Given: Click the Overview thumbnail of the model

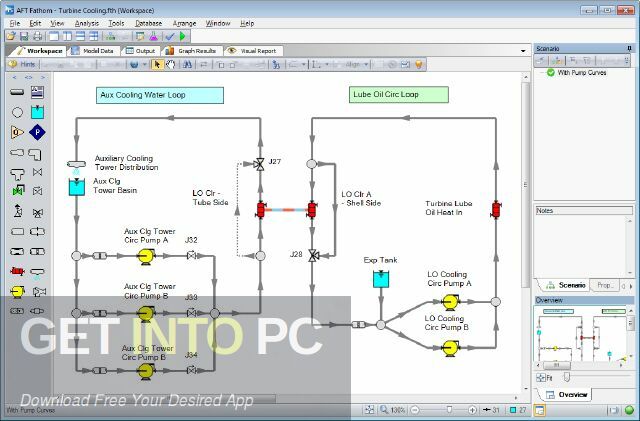Looking at the screenshot, I should (582, 334).
